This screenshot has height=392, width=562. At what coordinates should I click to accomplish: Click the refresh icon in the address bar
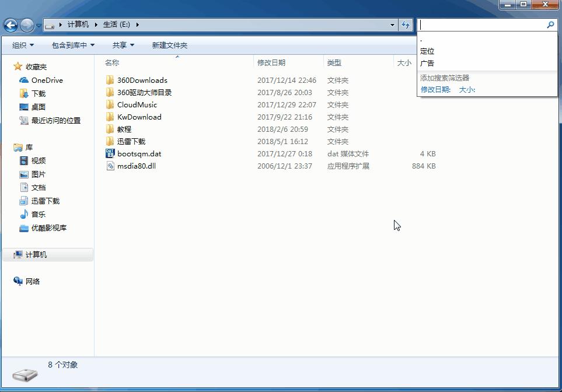point(405,24)
